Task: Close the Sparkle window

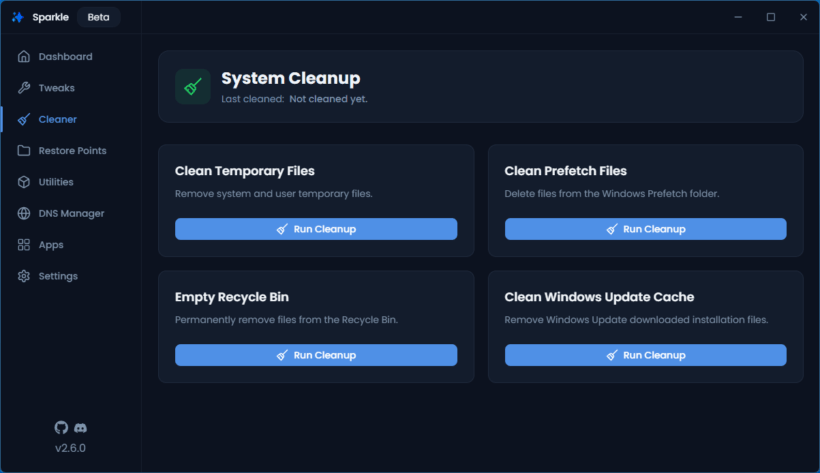Action: (x=803, y=17)
